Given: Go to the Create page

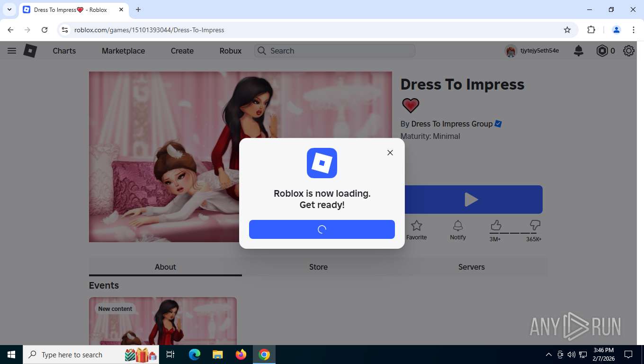Looking at the screenshot, I should point(182,51).
